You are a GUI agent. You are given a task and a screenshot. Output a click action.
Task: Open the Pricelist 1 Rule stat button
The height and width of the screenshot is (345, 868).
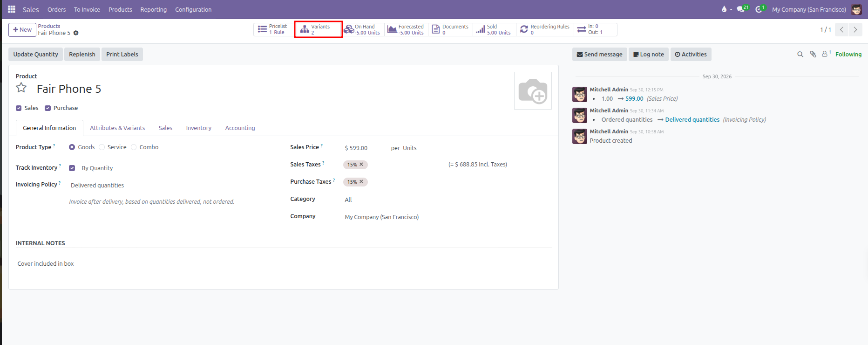pyautogui.click(x=274, y=29)
